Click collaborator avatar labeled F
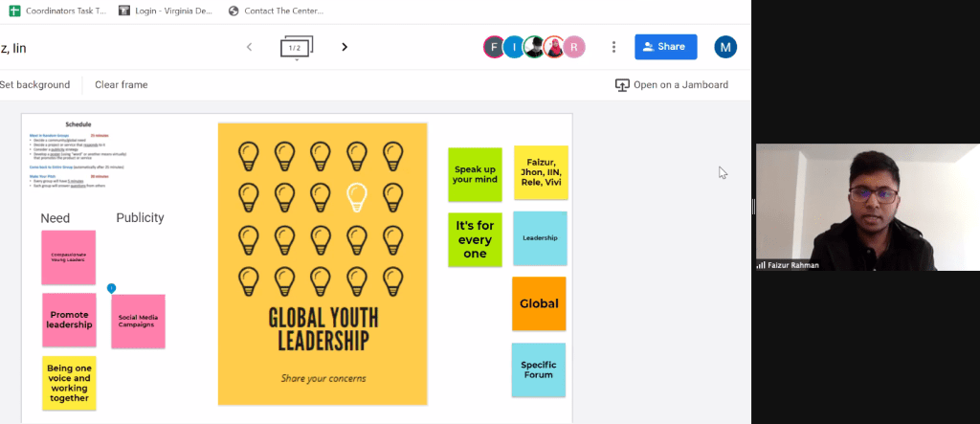The image size is (980, 424). point(494,47)
